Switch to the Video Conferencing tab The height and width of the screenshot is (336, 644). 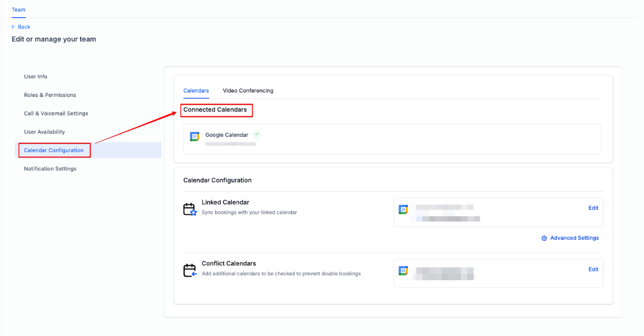[248, 91]
